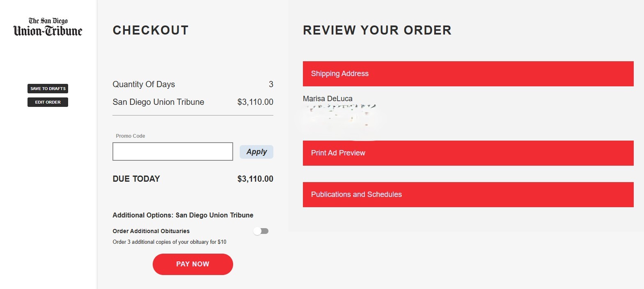This screenshot has height=289, width=644.
Task: Click the Due Today total amount
Action: 255,179
